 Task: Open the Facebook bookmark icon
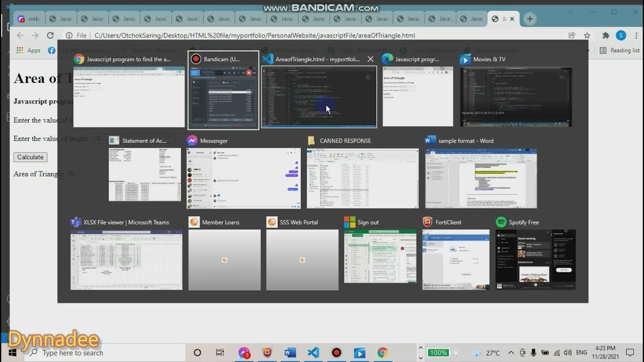point(51,50)
